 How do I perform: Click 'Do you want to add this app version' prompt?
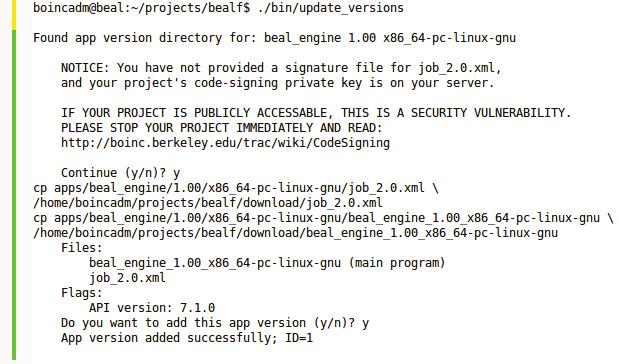(215, 323)
